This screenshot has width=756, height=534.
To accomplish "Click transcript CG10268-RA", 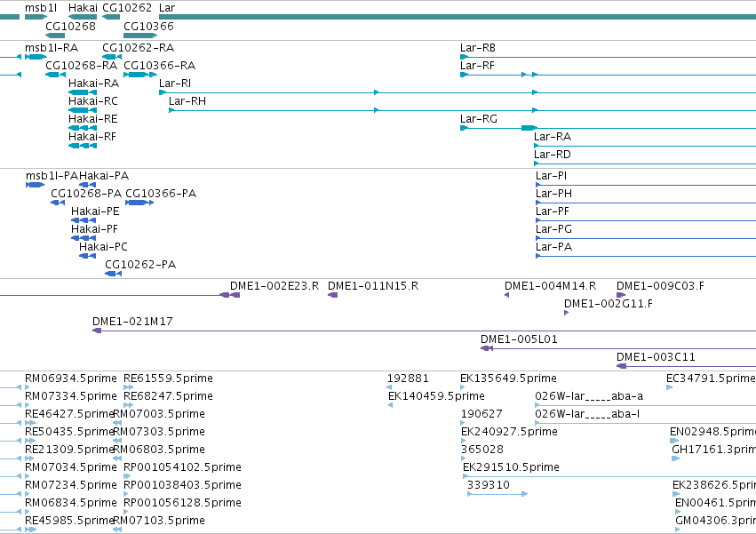I will click(81, 66).
